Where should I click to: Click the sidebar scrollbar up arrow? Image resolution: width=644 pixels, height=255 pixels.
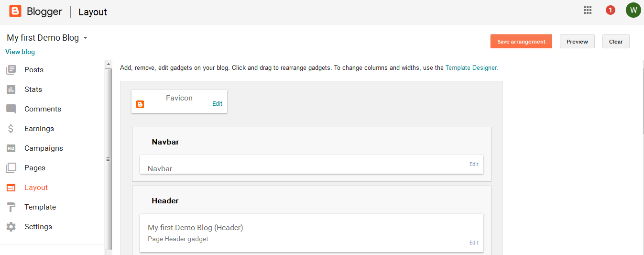[x=109, y=64]
